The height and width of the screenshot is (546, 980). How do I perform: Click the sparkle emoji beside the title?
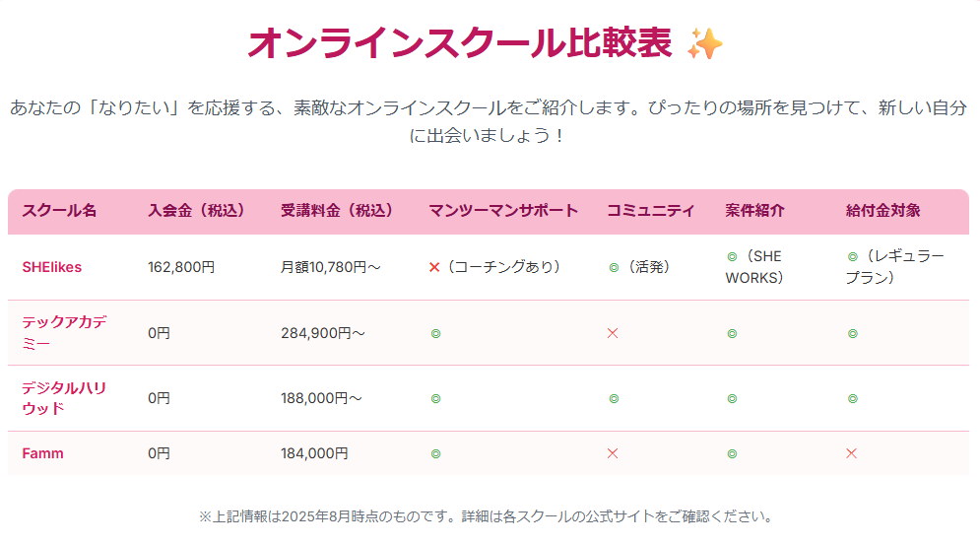click(704, 43)
